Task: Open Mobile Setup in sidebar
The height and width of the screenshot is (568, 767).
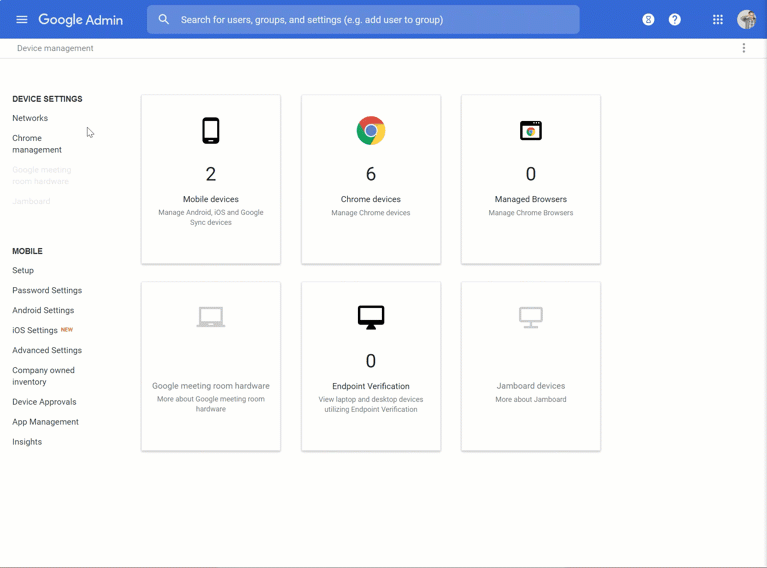Action: (x=23, y=270)
